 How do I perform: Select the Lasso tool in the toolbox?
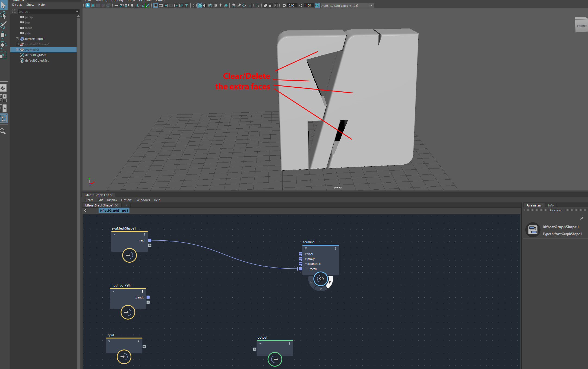pyautogui.click(x=3, y=15)
